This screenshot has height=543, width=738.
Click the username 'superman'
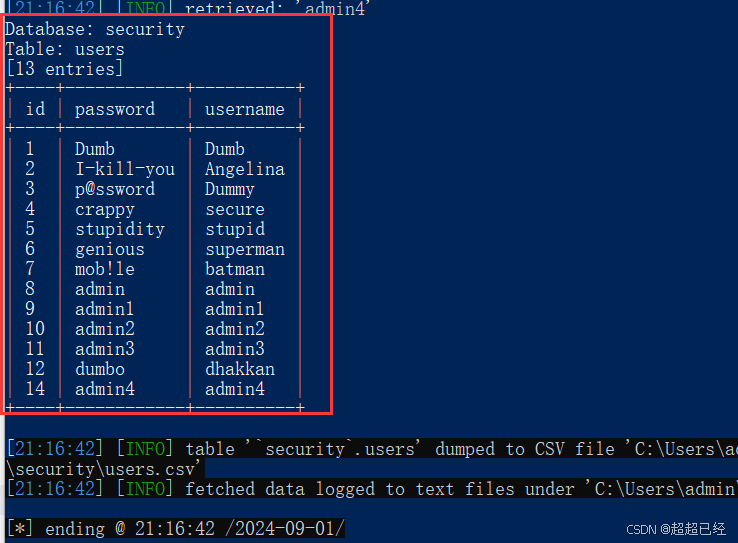coord(245,250)
